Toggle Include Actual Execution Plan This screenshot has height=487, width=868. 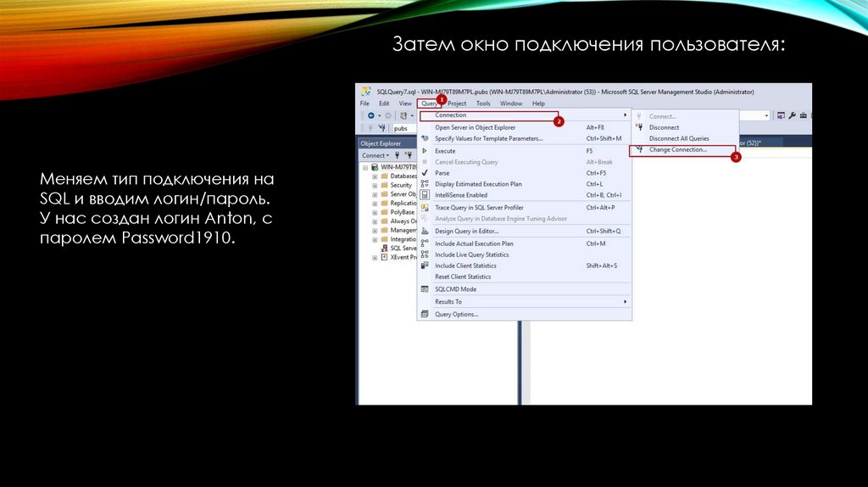pos(473,243)
